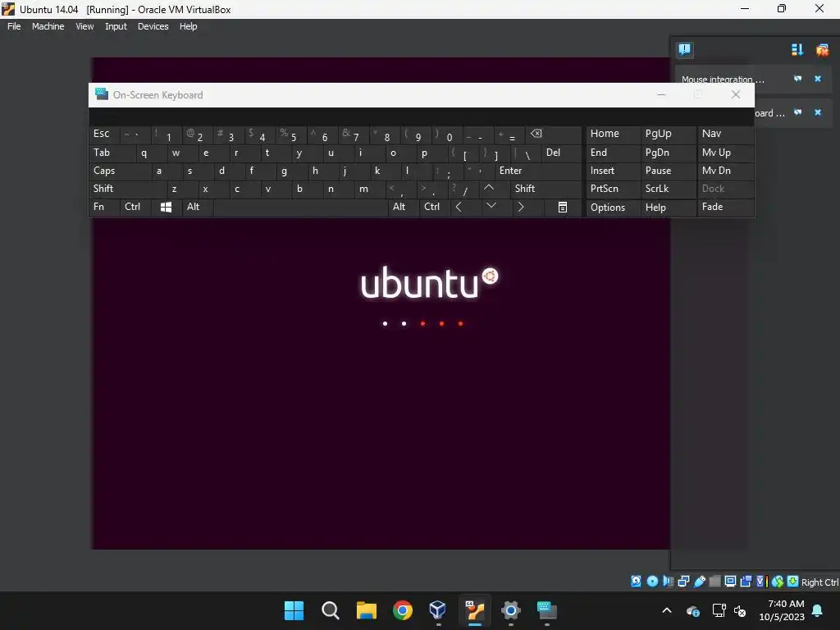
Task: Show hidden system tray icons chevron
Action: click(x=667, y=610)
